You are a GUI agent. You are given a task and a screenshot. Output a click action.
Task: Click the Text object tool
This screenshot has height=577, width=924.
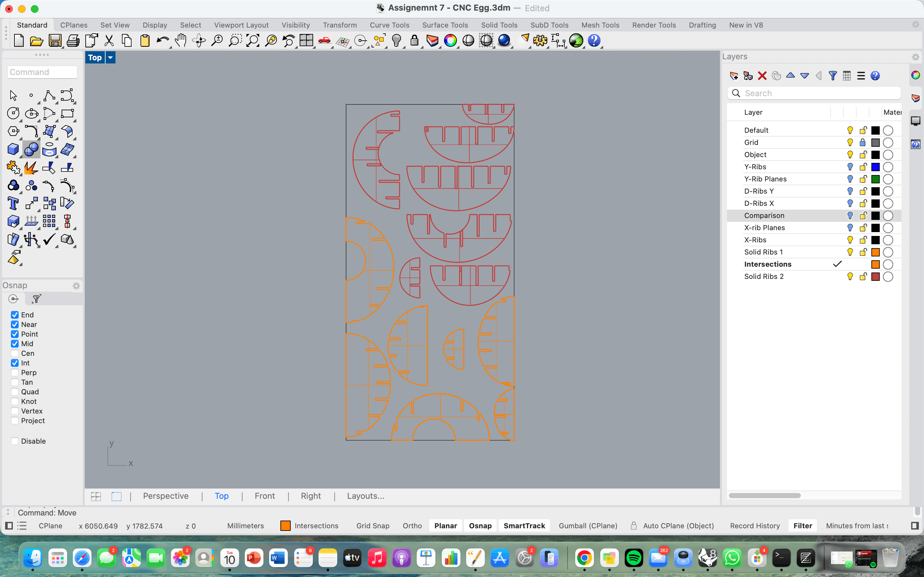pyautogui.click(x=13, y=204)
